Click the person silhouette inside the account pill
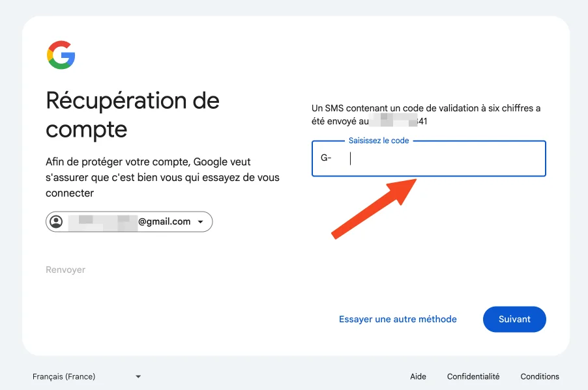 pyautogui.click(x=57, y=221)
